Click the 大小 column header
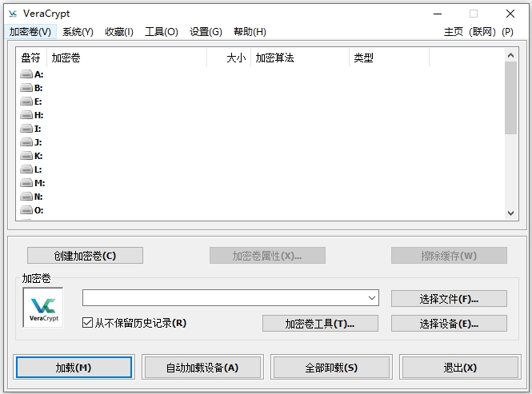This screenshot has width=532, height=394. pos(229,58)
